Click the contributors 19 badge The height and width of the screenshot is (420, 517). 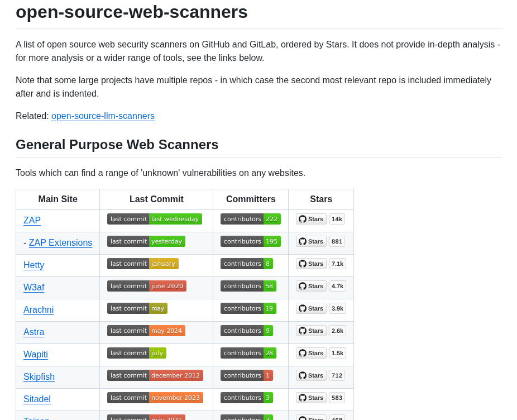pyautogui.click(x=248, y=308)
